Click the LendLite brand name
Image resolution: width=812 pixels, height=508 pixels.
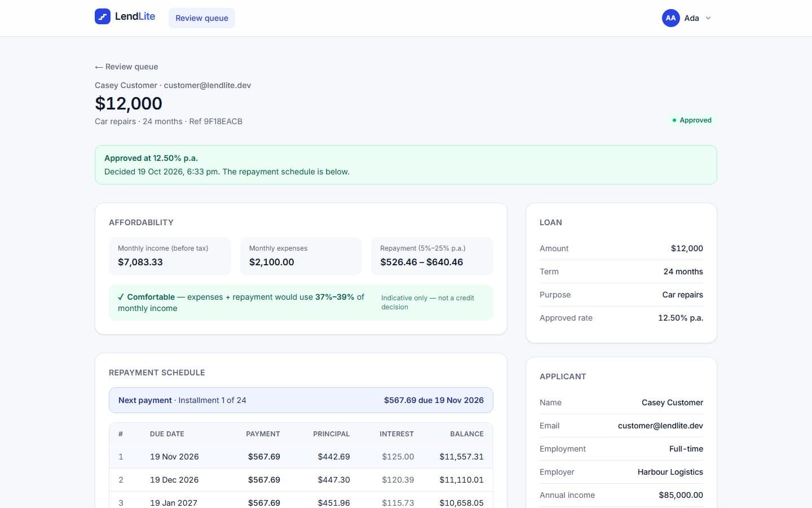click(135, 16)
